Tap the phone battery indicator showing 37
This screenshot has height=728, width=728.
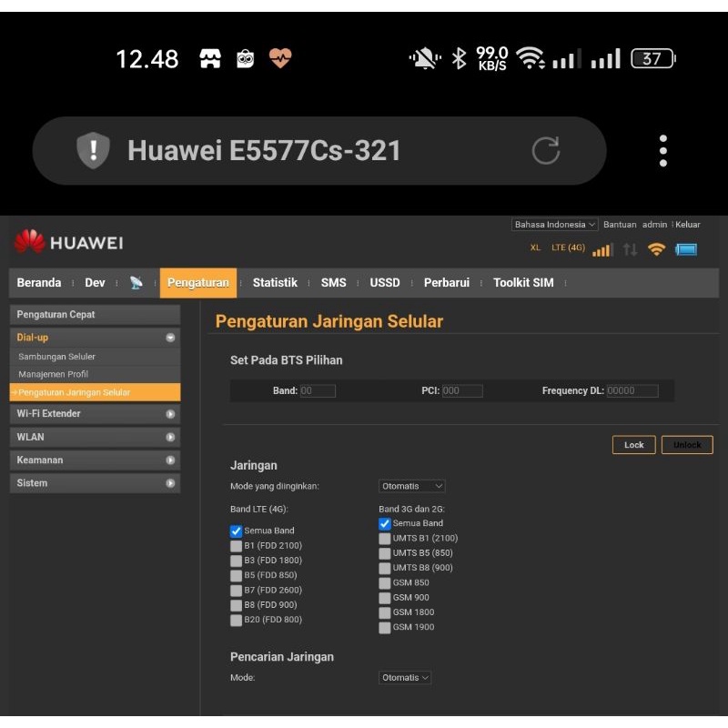point(652,58)
